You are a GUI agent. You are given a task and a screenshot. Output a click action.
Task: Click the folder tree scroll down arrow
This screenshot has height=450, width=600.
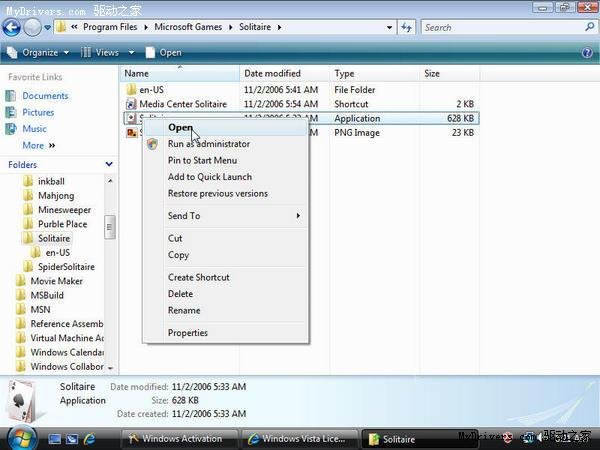point(110,368)
